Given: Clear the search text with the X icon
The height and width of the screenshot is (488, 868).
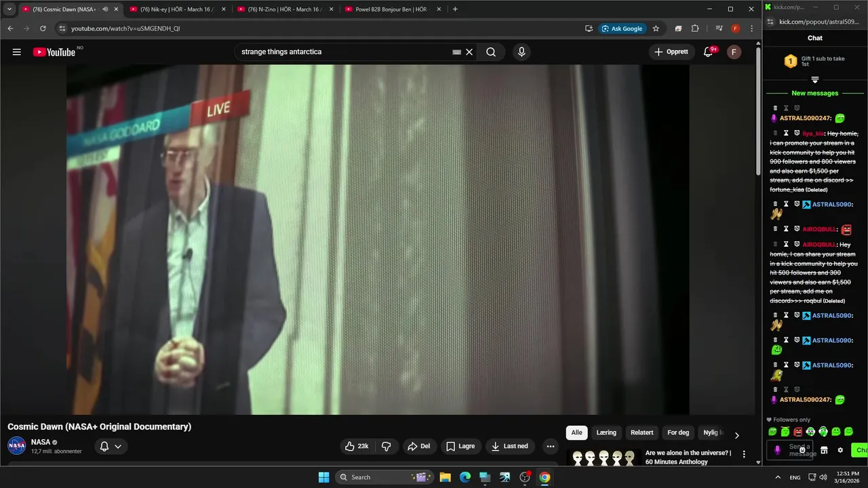Looking at the screenshot, I should (x=469, y=52).
